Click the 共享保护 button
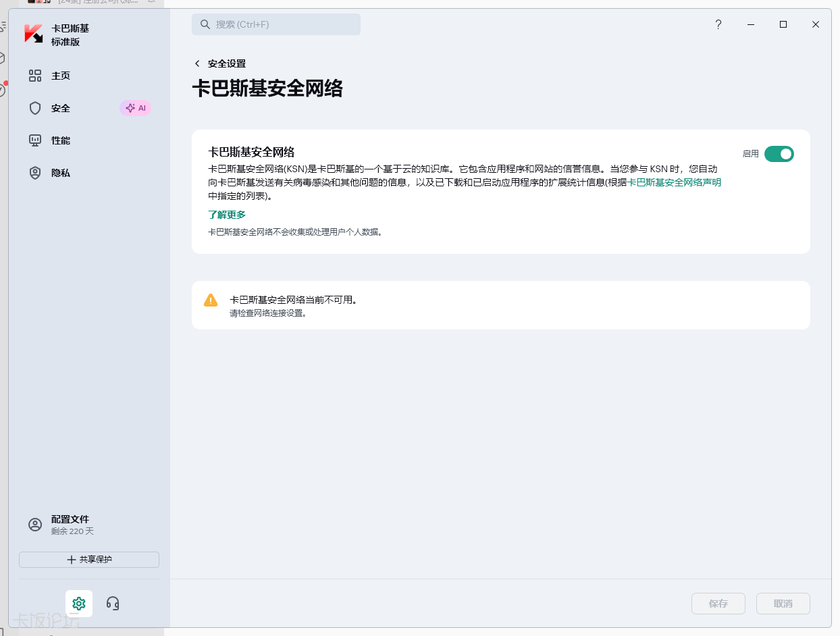Viewport: 840px width, 636px height. tap(89, 560)
